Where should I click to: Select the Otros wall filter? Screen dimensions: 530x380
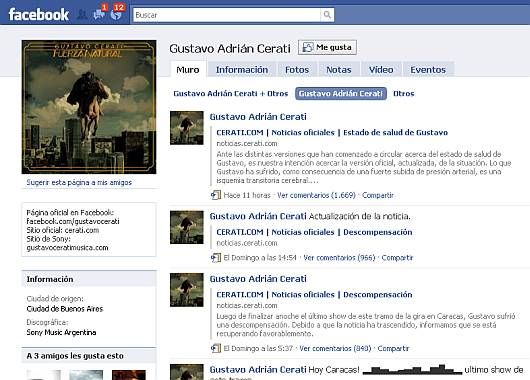click(404, 94)
